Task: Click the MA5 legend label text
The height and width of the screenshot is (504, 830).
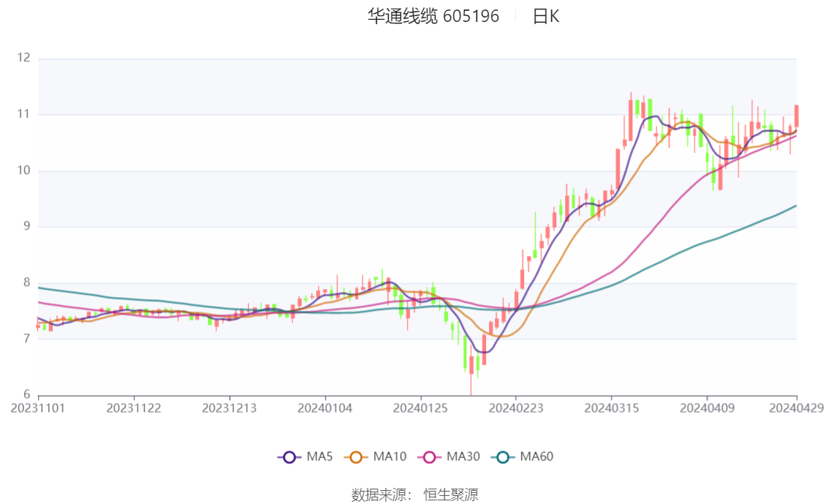Action: click(x=320, y=457)
